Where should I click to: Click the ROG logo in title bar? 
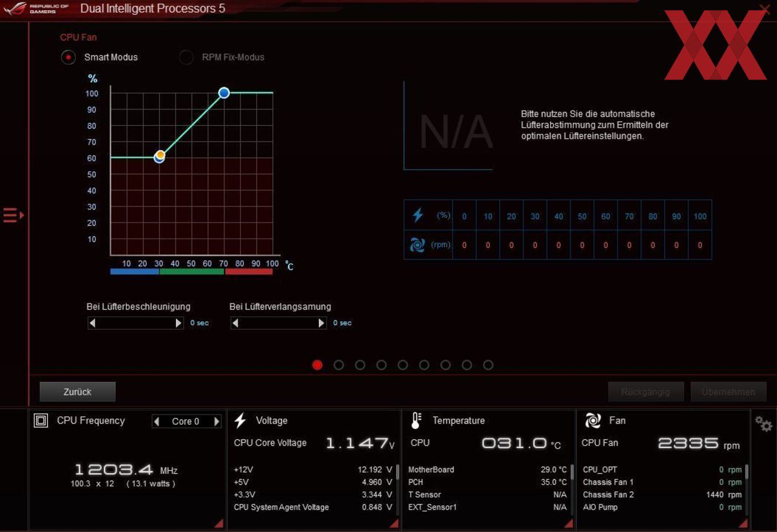[15, 9]
